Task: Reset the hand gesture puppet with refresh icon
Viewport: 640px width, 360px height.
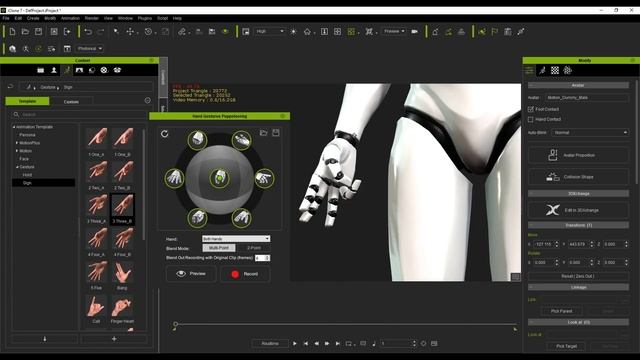Action: pyautogui.click(x=164, y=134)
